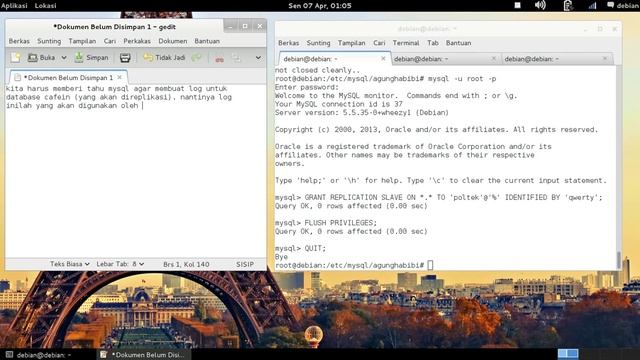Click the Buka open button in gedit
The height and width of the screenshot is (360, 640).
(x=41, y=58)
